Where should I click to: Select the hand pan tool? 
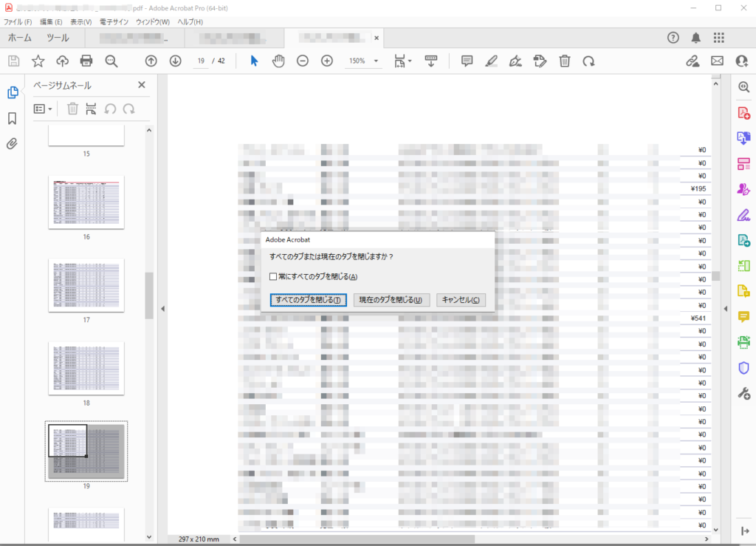click(278, 61)
